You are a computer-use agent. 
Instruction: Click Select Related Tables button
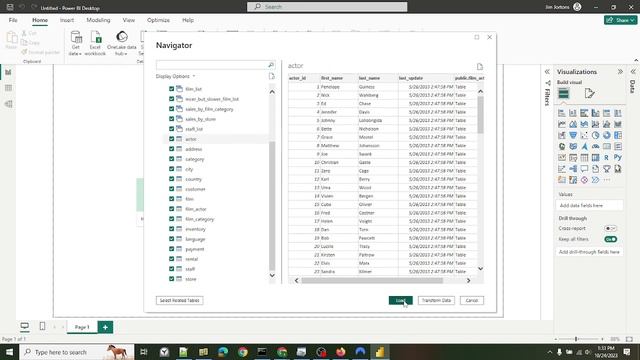click(x=180, y=300)
